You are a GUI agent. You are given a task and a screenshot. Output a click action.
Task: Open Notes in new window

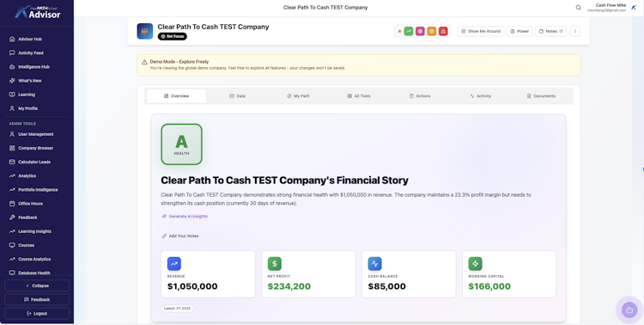(x=550, y=31)
